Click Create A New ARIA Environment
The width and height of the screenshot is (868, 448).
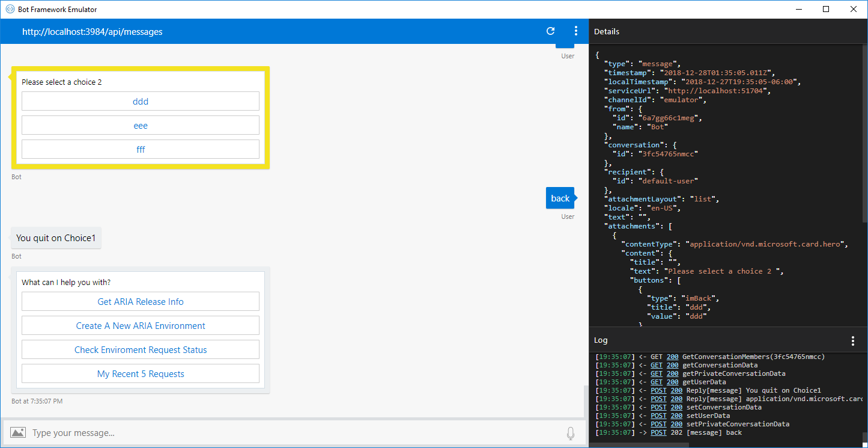140,325
